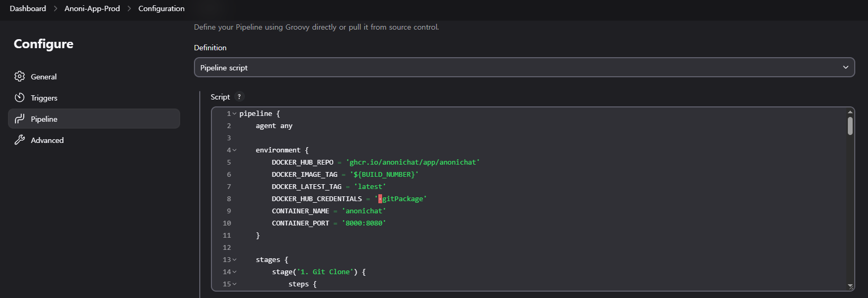Image resolution: width=868 pixels, height=298 pixels.
Task: Go to Advanced section
Action: coord(94,140)
